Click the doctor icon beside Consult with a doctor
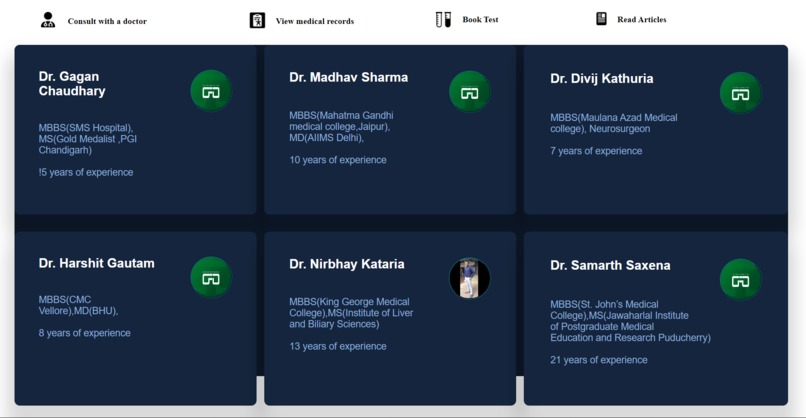The width and height of the screenshot is (806, 418). pos(48,20)
